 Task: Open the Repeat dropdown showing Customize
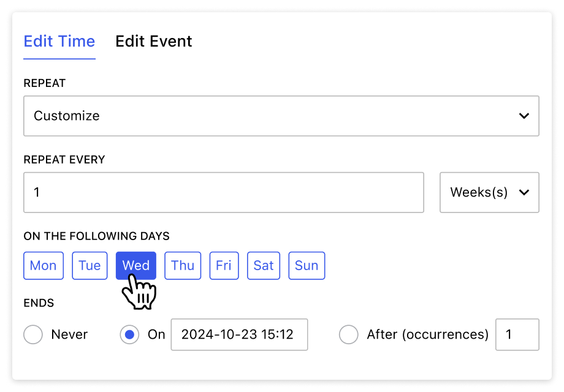coord(281,116)
